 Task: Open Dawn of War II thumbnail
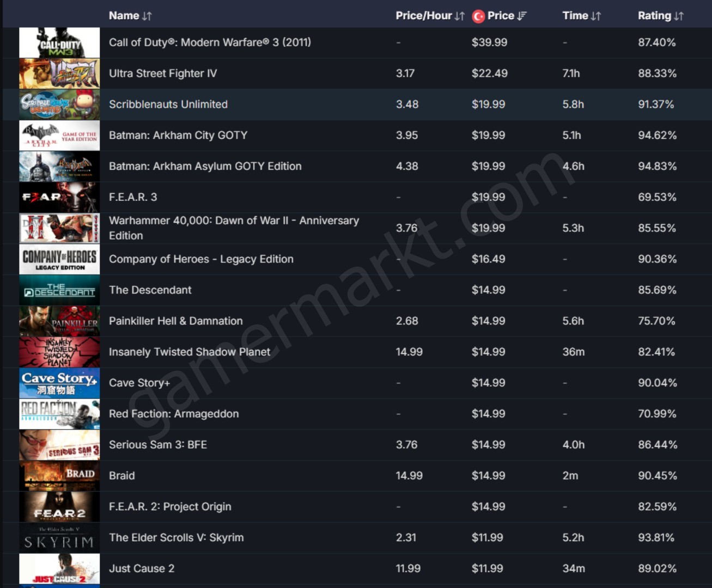(59, 228)
